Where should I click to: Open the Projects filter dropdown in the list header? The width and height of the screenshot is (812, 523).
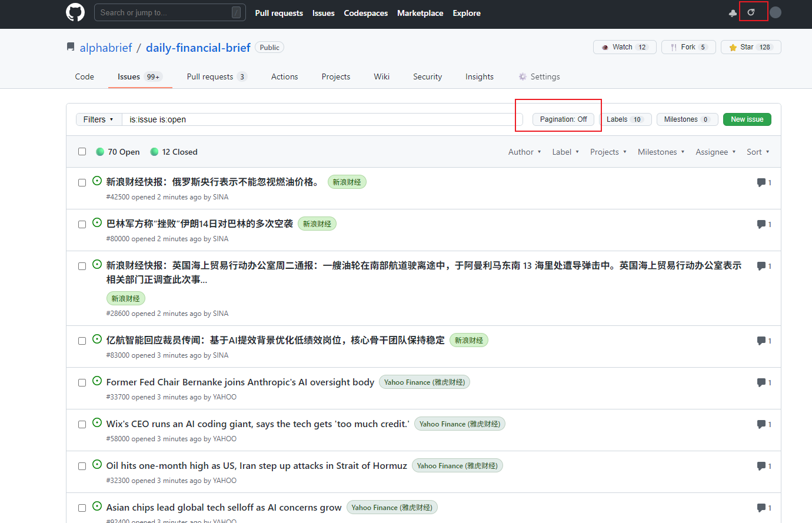click(x=608, y=152)
